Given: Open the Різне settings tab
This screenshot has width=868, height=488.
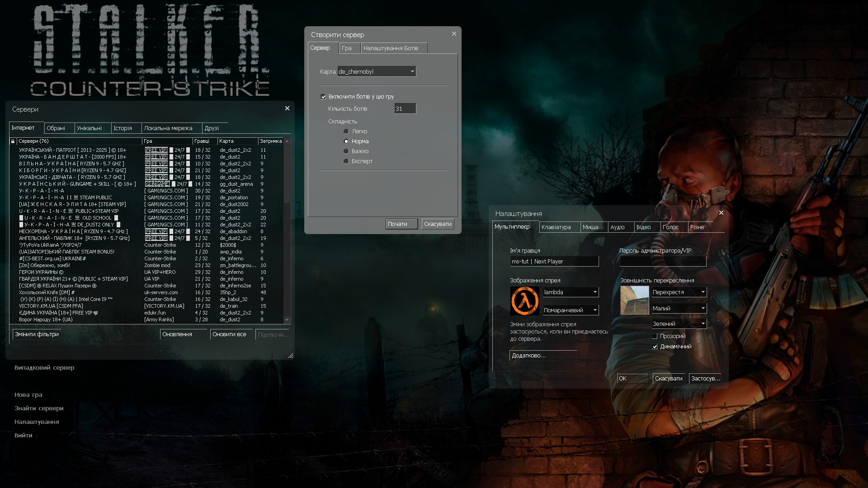Looking at the screenshot, I should [700, 227].
